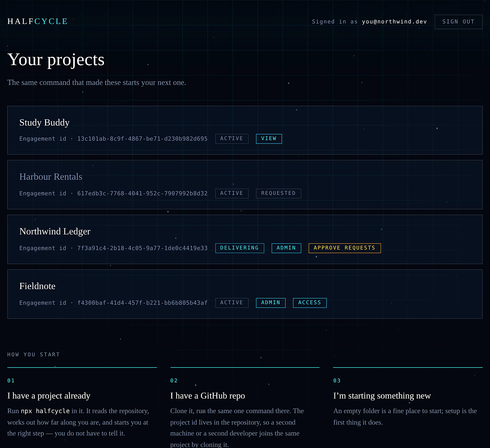
Task: Open the Study Buddy project title
Action: [x=44, y=122]
